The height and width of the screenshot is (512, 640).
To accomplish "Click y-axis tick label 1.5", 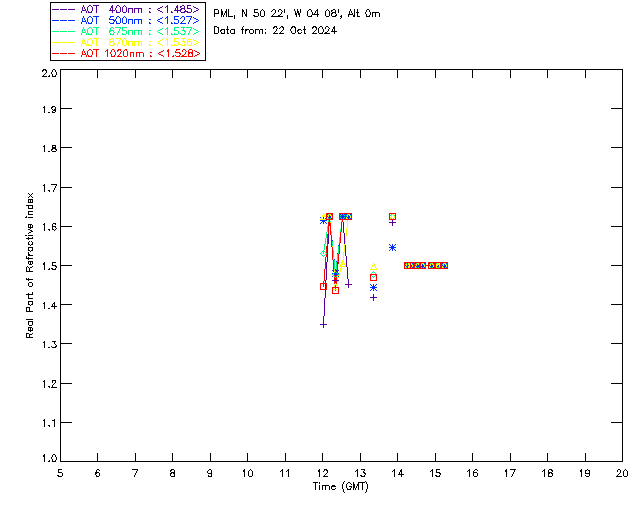I will 49,266.
